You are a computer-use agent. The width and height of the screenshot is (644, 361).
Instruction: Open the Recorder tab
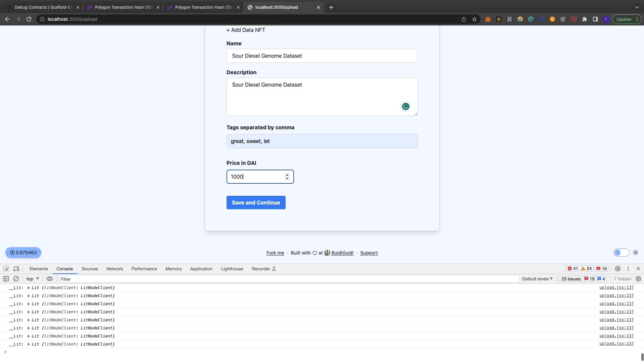click(264, 269)
